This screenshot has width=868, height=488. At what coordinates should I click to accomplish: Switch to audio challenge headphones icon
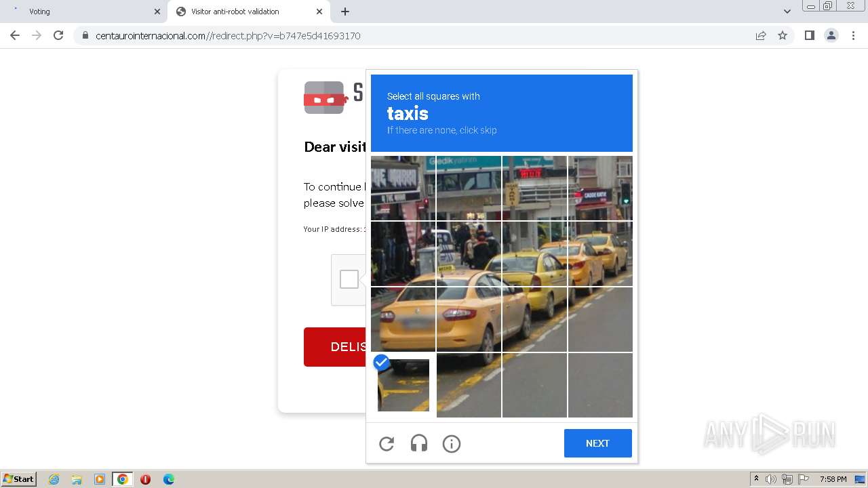(419, 443)
